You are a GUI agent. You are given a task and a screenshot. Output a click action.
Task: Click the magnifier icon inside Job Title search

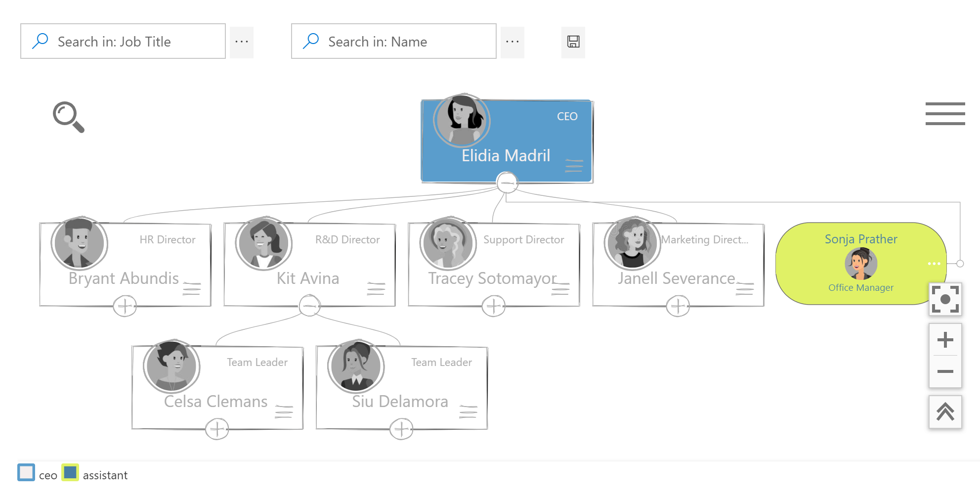point(41,41)
